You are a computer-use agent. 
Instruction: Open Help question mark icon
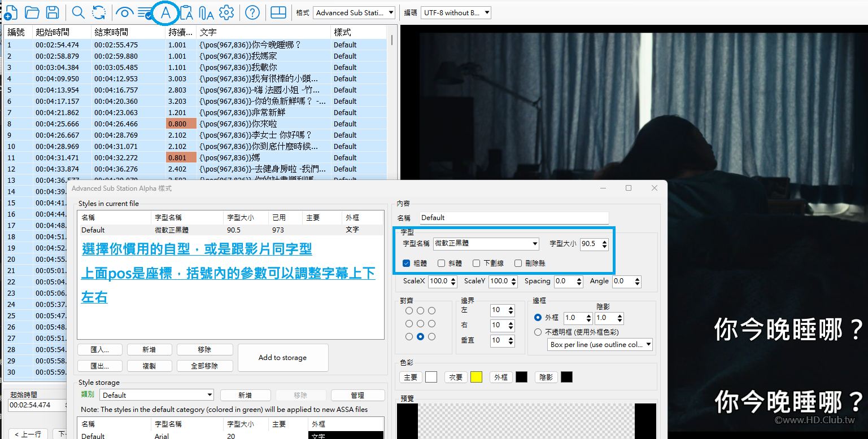(x=252, y=12)
